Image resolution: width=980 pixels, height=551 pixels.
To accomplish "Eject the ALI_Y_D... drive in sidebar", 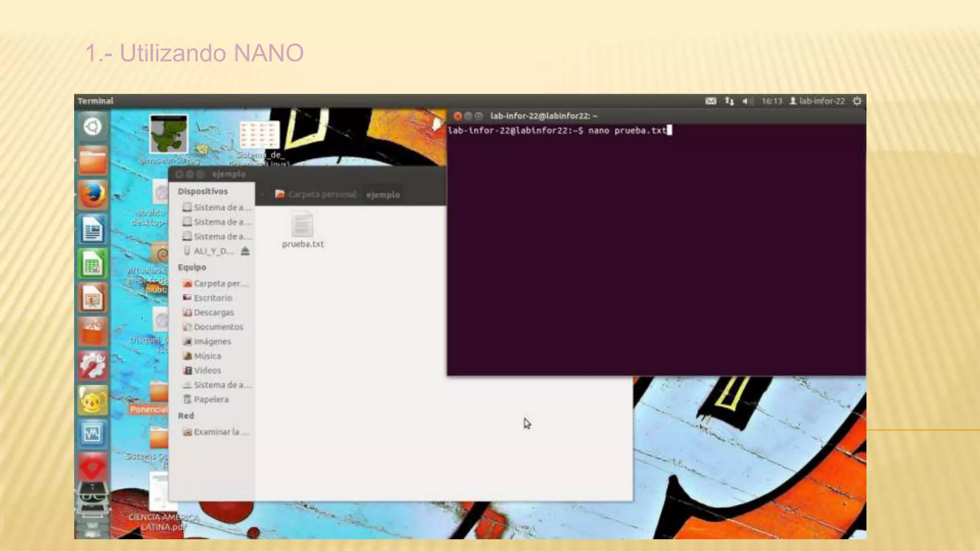I will (245, 251).
